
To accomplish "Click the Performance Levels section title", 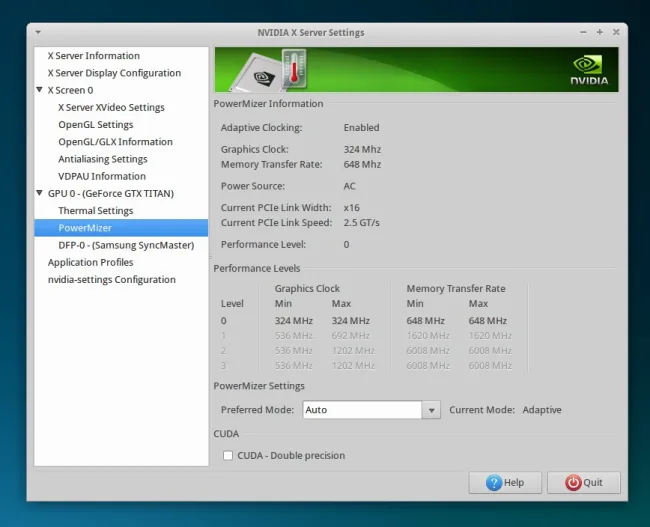I will pyautogui.click(x=257, y=268).
